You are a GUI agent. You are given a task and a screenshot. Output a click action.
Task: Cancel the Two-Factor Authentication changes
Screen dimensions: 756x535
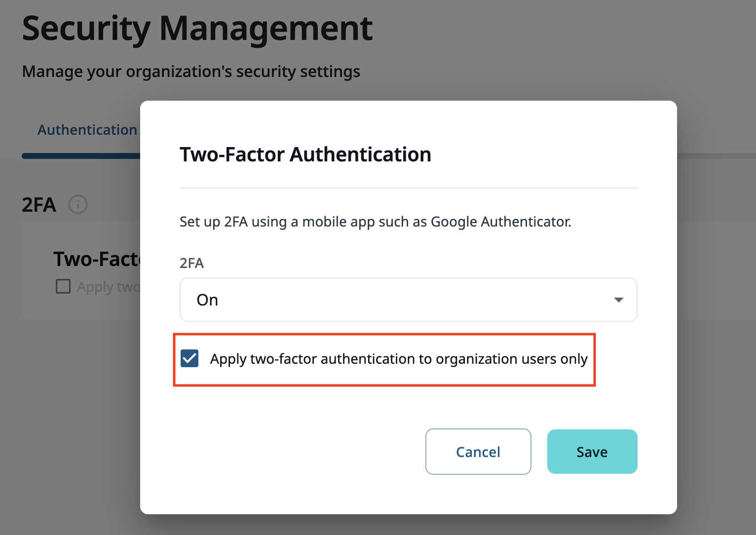click(478, 451)
